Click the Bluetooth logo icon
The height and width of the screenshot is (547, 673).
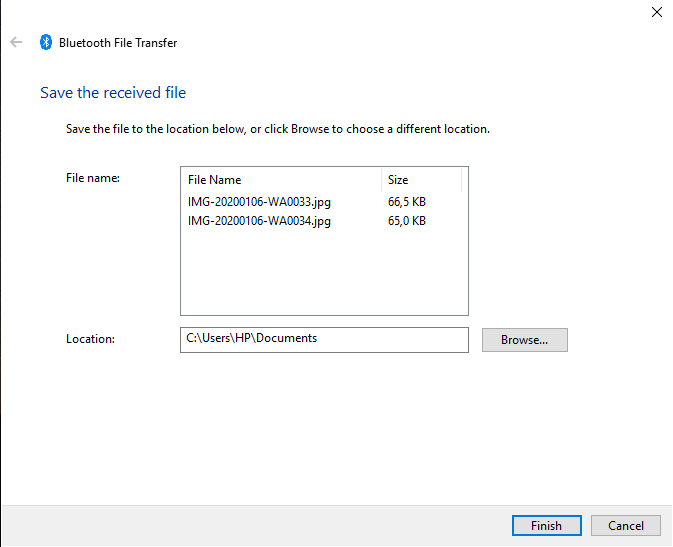coord(46,42)
